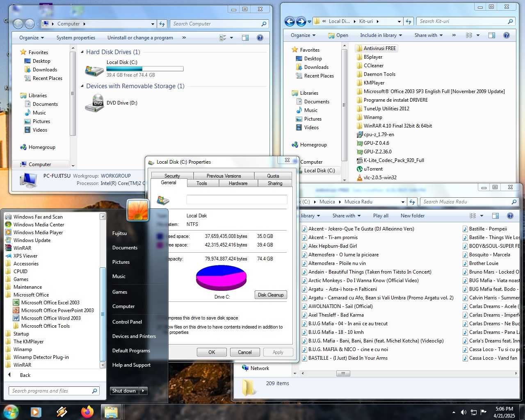Launch Firefox from the taskbar
This screenshot has width=525, height=420.
(87, 412)
